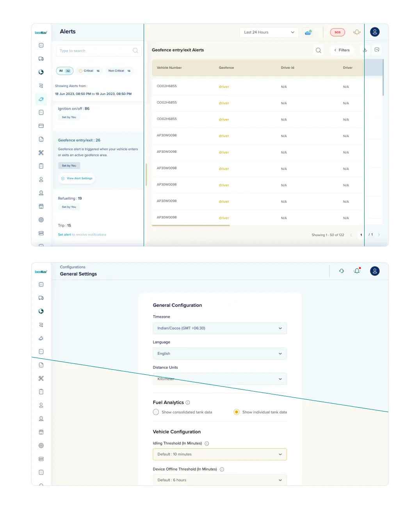The image size is (420, 517).
Task: Select the Critical 16 alerts tab
Action: [x=89, y=71]
